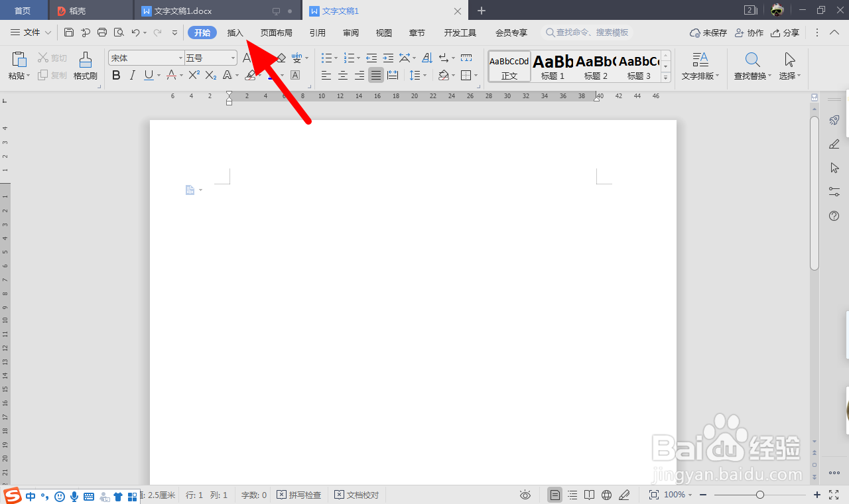
Task: Open the 文字排版 (Text Layout) button
Action: 700,66
